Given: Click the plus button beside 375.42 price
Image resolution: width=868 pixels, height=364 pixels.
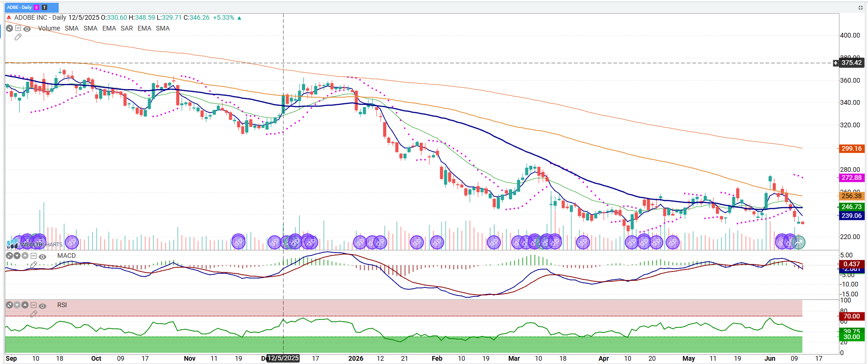Looking at the screenshot, I should 836,63.
